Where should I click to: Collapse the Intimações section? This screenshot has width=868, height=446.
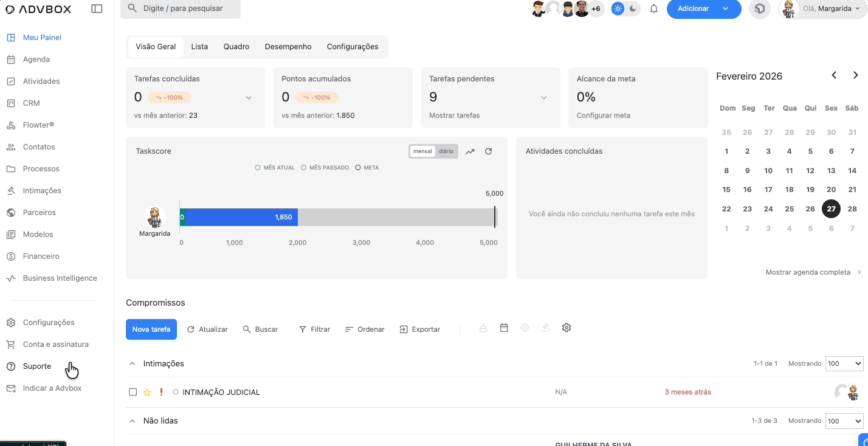(x=132, y=363)
